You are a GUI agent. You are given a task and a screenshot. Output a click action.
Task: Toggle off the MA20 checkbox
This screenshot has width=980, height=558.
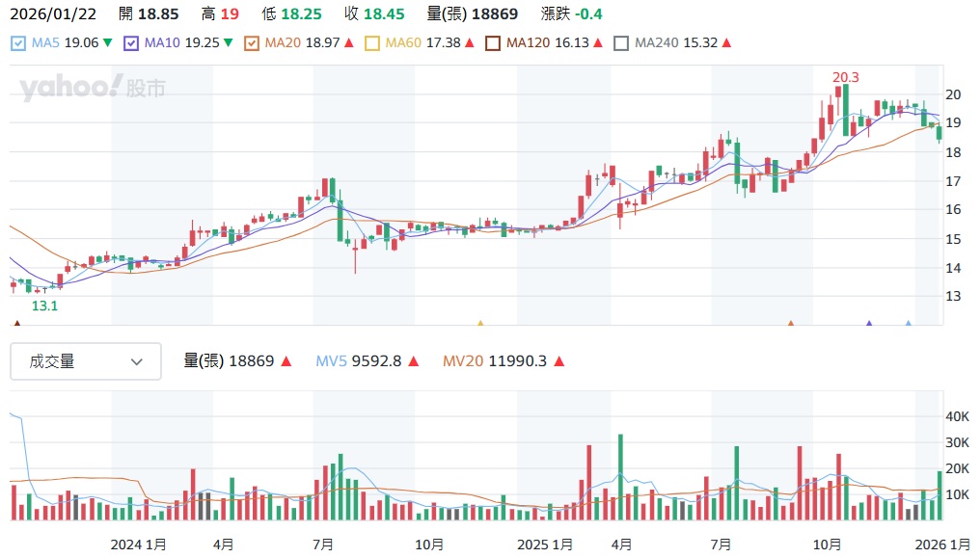tap(252, 43)
